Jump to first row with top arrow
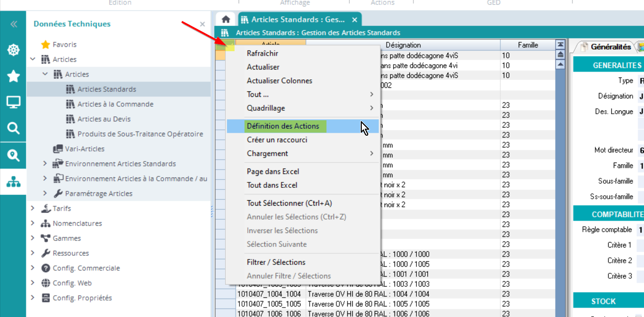644x317 pixels. click(x=561, y=45)
